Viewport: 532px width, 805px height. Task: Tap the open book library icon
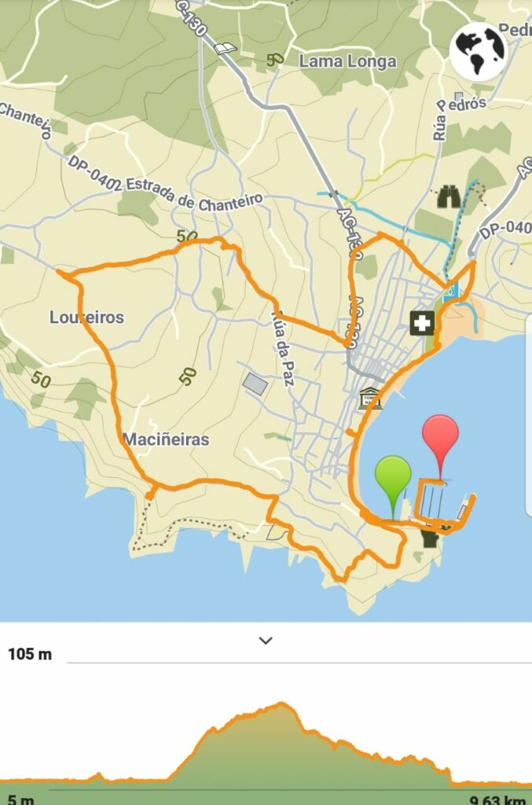226,49
